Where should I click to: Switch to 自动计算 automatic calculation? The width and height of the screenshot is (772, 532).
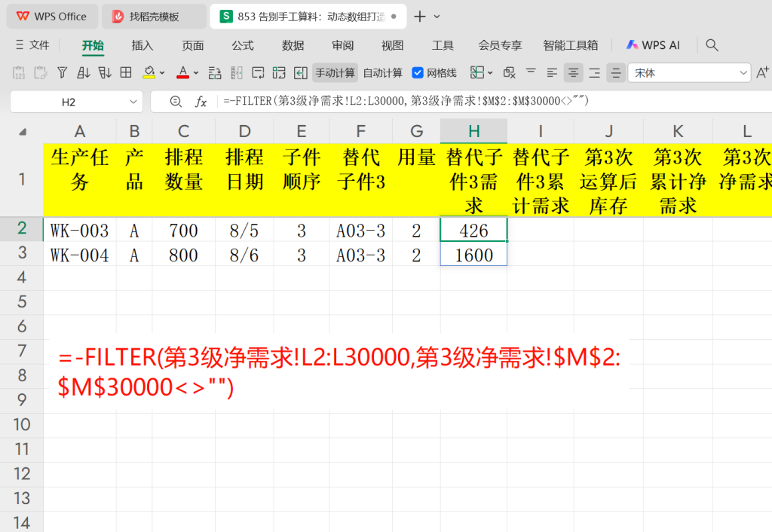pyautogui.click(x=382, y=73)
